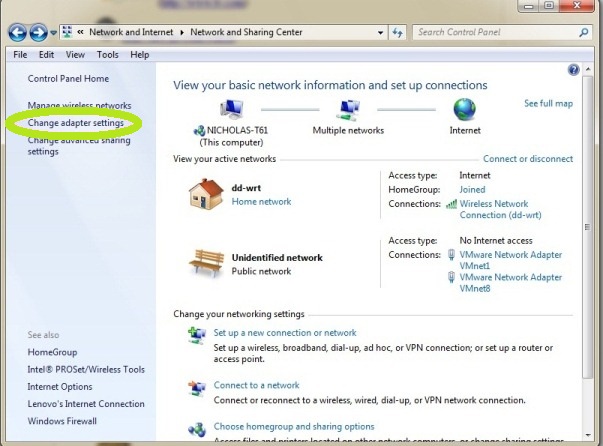Screen dimensions: 603x446
Task: Expand the breadcrumb chevron after Network and Internet
Action: [x=182, y=32]
